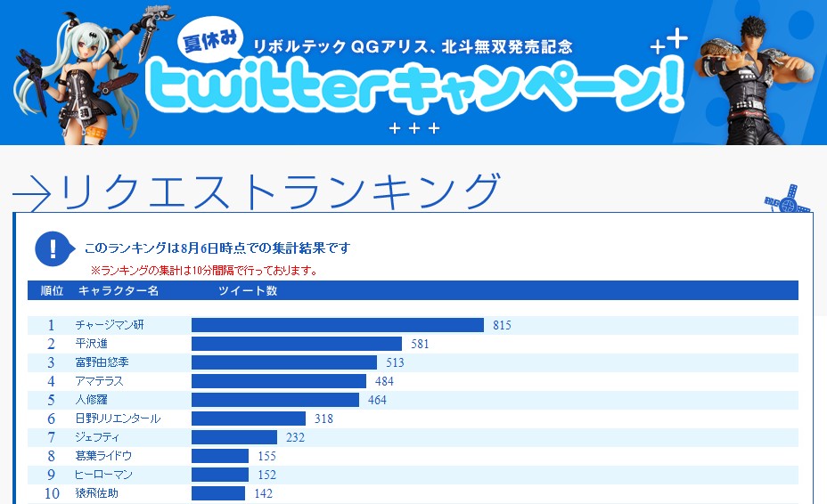Image resolution: width=827 pixels, height=504 pixels.
Task: Select 平沢進 in the ranking list
Action: 92,344
